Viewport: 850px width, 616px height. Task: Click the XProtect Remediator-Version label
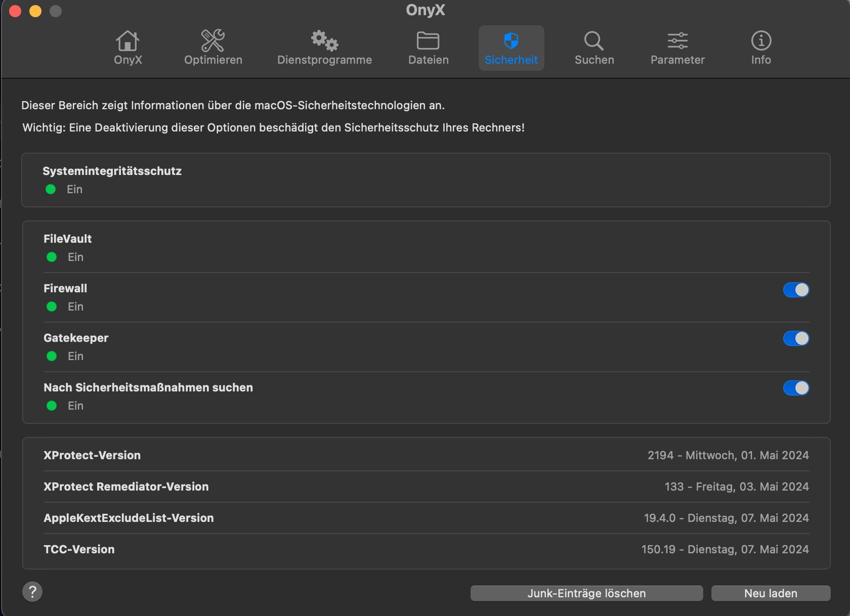click(x=126, y=487)
